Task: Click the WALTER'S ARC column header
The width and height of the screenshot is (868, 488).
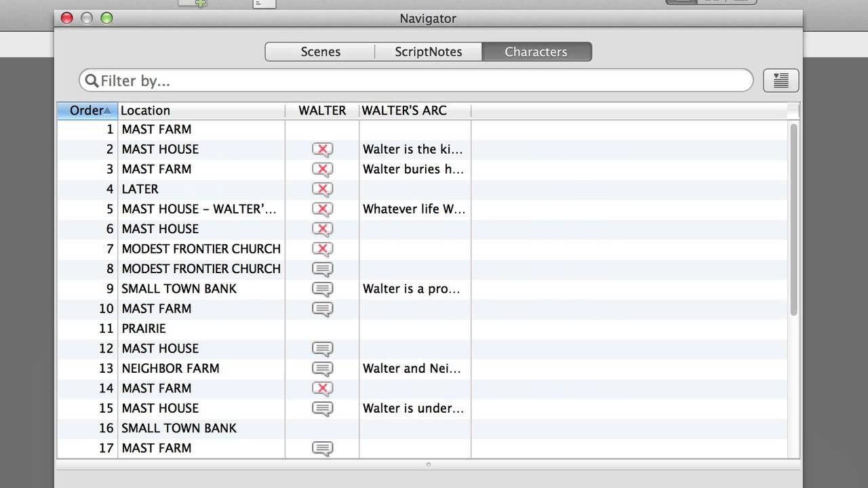Action: pos(415,110)
